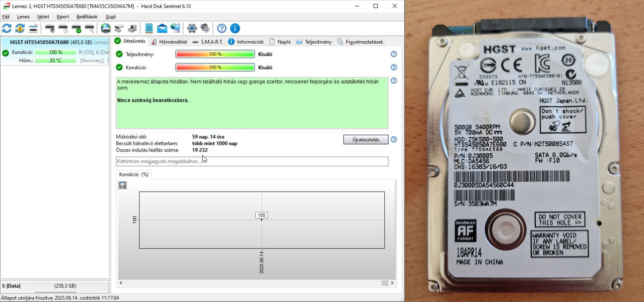Image resolution: width=644 pixels, height=302 pixels.
Task: Click the status bar last refresh text
Action: point(60,298)
